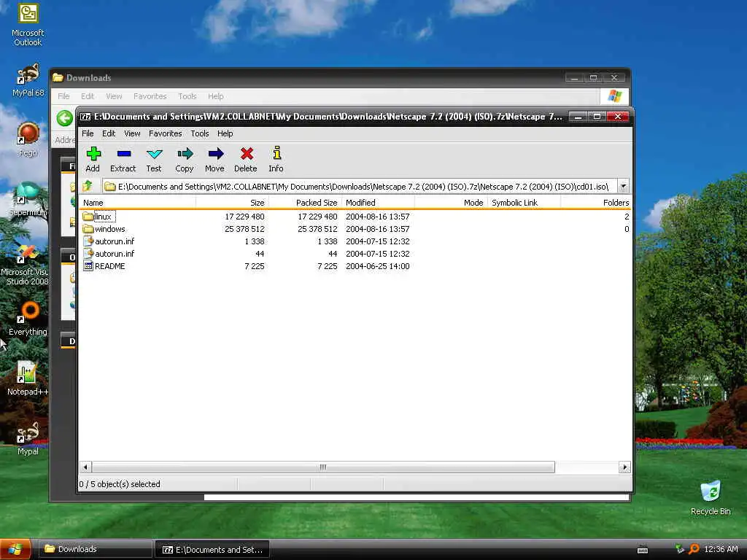Sort by the Symbolic Link column header

(524, 203)
